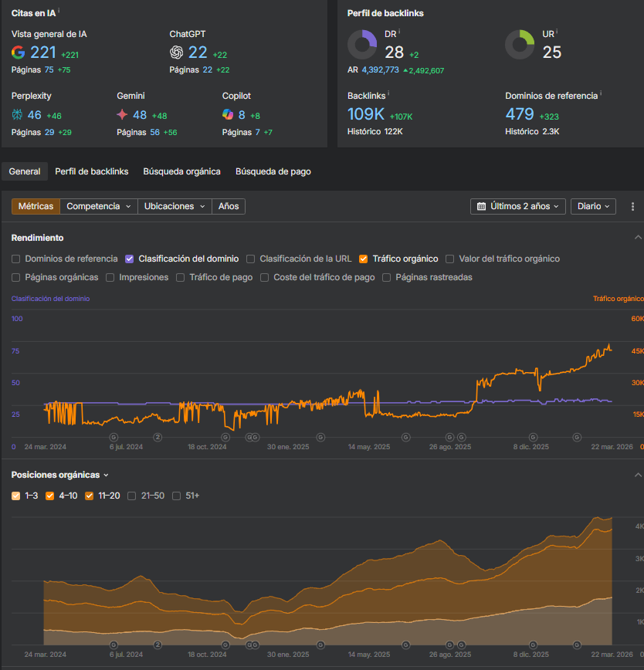Enable the Dominios de referencia checkbox

tap(16, 259)
